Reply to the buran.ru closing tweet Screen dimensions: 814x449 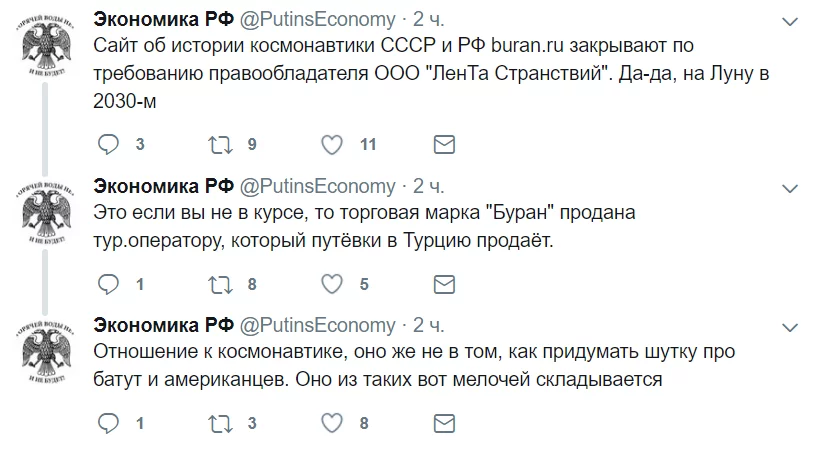click(x=108, y=144)
